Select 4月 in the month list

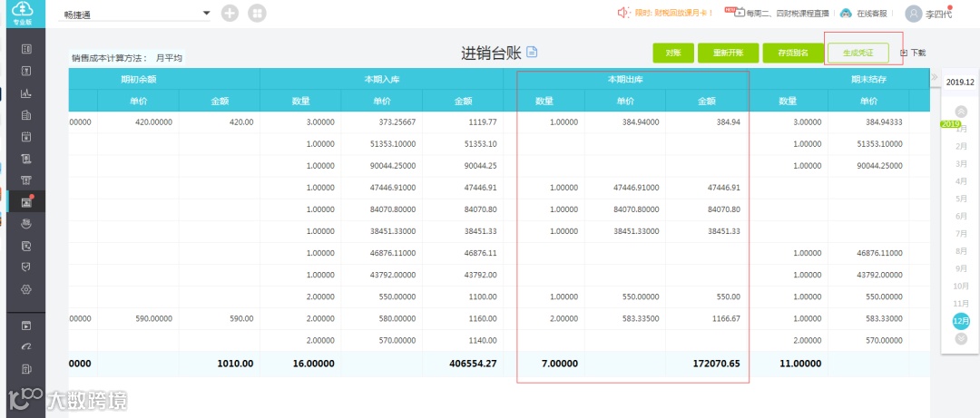click(x=961, y=181)
